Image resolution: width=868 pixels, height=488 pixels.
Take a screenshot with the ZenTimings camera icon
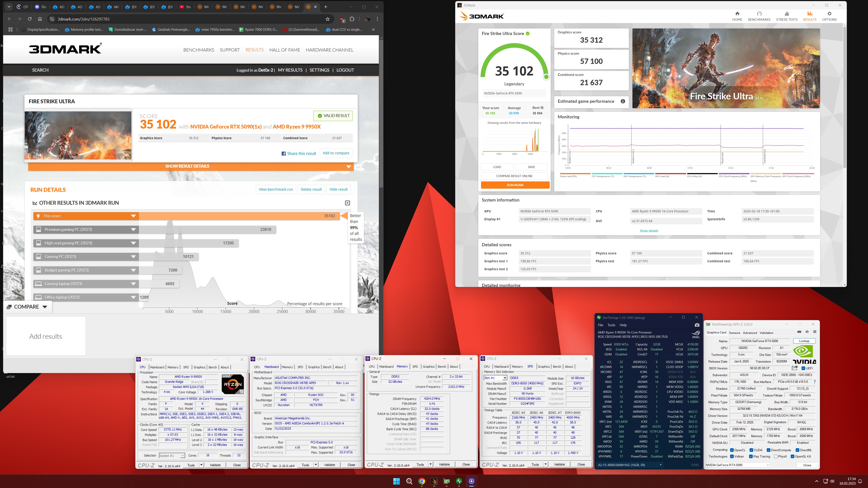click(x=697, y=325)
